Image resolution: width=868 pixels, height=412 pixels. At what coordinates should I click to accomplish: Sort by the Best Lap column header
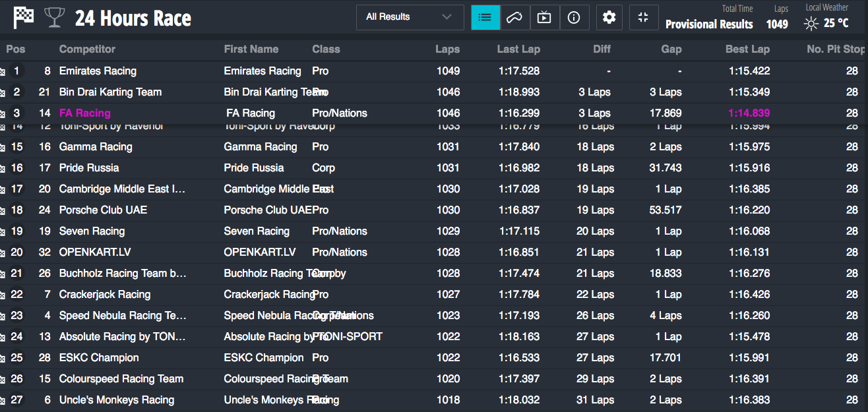tap(749, 49)
